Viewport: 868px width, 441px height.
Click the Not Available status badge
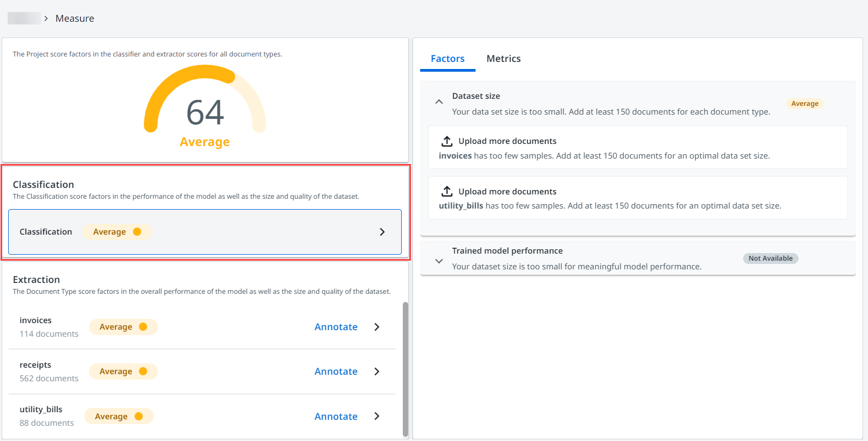pos(770,259)
